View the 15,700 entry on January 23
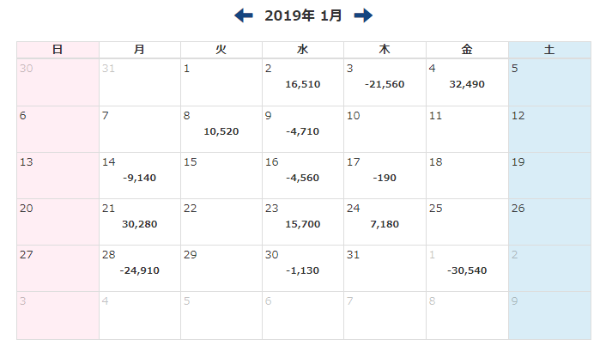This screenshot has height=364, width=612. click(303, 224)
